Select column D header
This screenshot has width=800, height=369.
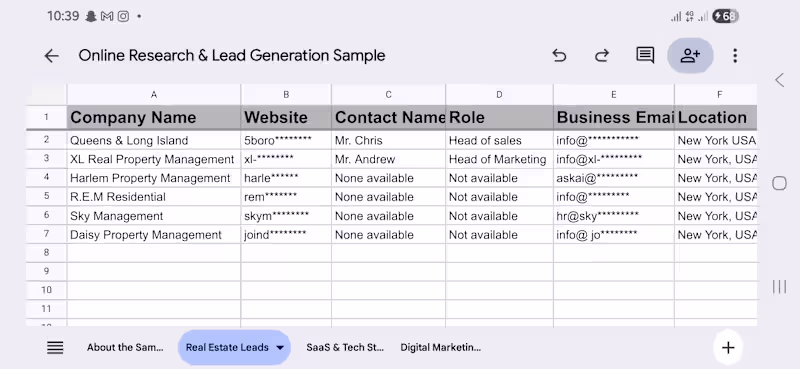pyautogui.click(x=499, y=94)
